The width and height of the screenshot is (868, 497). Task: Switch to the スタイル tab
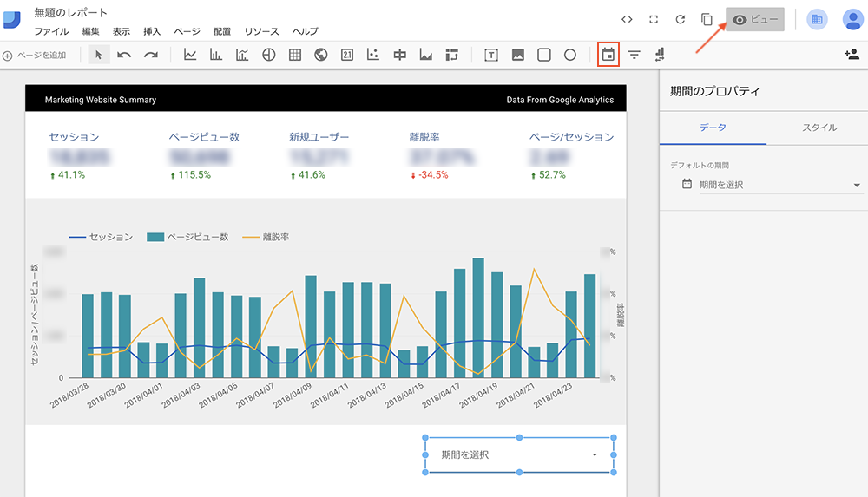(x=819, y=128)
